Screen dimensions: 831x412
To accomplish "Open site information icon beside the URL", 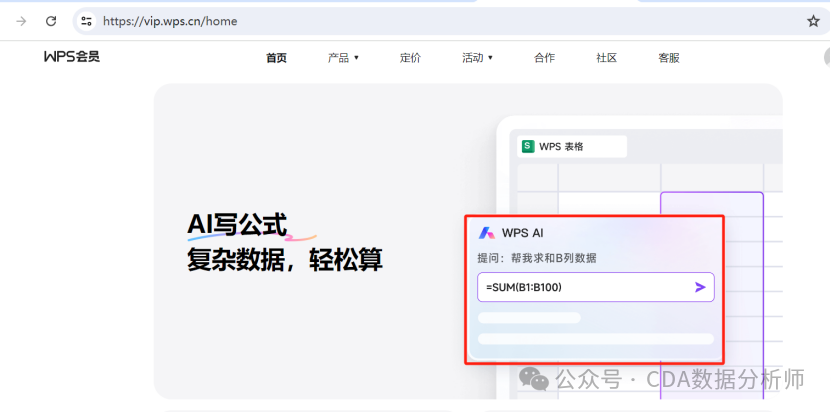I will pos(86,21).
